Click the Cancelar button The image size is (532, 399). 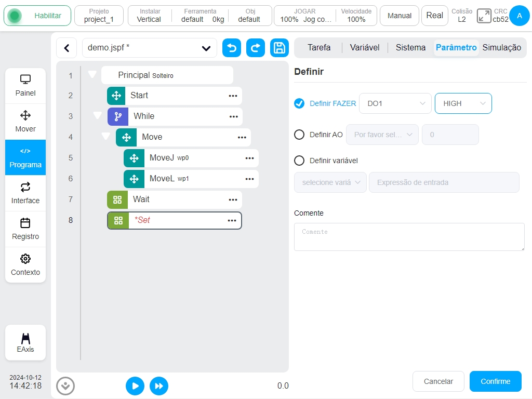pyautogui.click(x=438, y=381)
